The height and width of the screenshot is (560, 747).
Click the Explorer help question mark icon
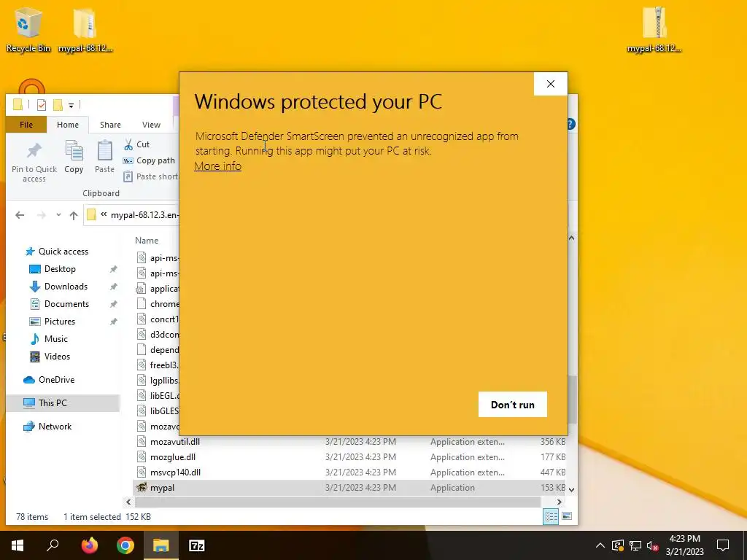pyautogui.click(x=571, y=124)
